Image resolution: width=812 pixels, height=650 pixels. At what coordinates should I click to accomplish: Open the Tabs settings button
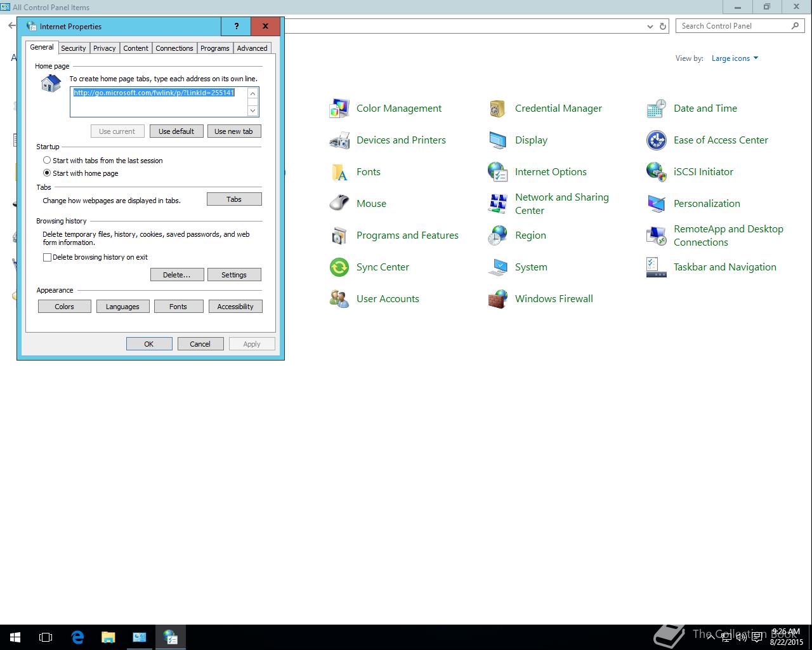(234, 199)
